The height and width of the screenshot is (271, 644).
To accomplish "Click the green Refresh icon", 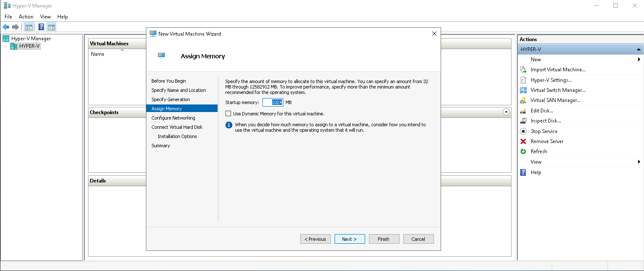I will (x=523, y=151).
